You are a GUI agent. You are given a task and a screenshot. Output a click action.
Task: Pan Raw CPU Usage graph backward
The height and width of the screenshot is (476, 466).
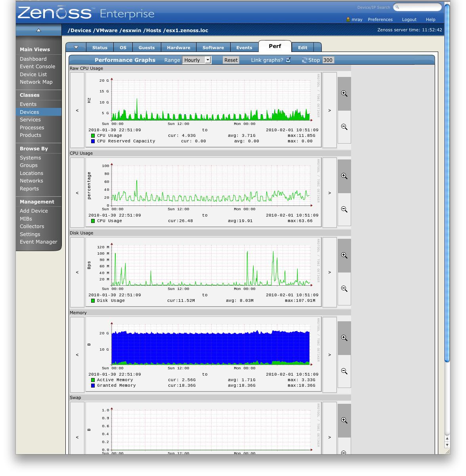point(77,110)
